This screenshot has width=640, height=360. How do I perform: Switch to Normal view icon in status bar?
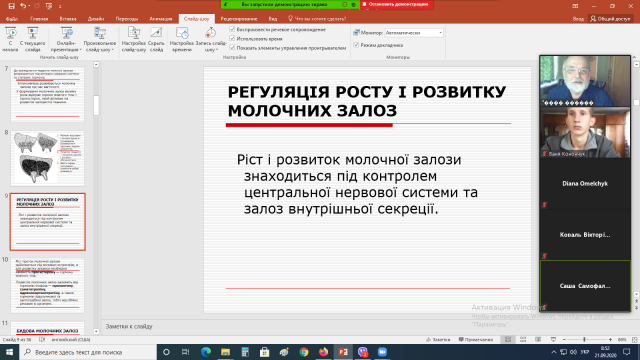(508, 340)
